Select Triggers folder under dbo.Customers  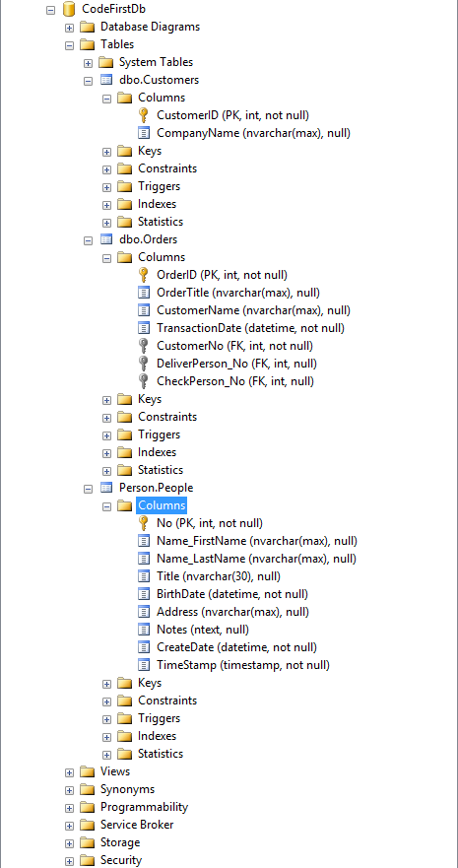pos(160,186)
